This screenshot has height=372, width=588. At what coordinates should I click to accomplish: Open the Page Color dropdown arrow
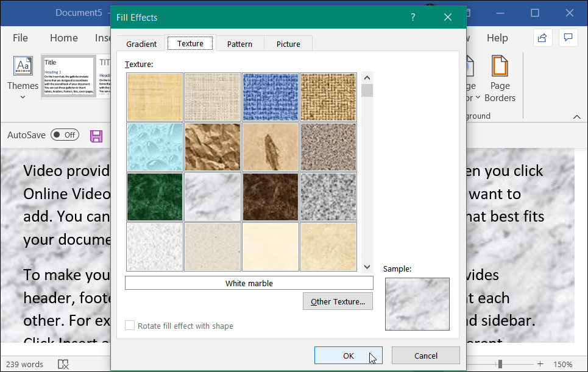(x=478, y=98)
